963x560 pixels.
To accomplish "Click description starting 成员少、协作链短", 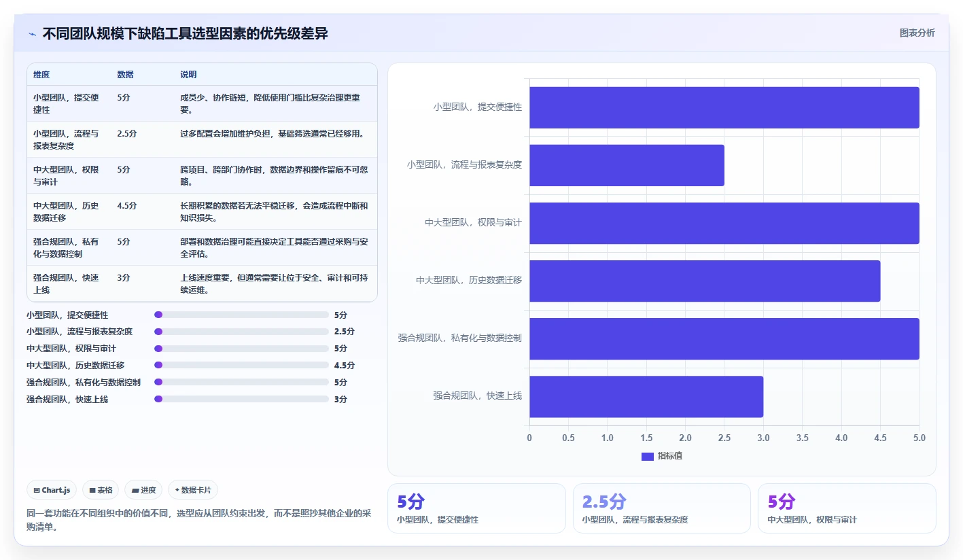I will [270, 103].
